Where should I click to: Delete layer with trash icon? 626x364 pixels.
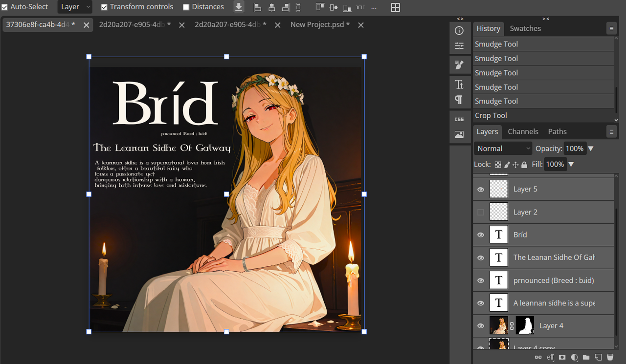(610, 358)
